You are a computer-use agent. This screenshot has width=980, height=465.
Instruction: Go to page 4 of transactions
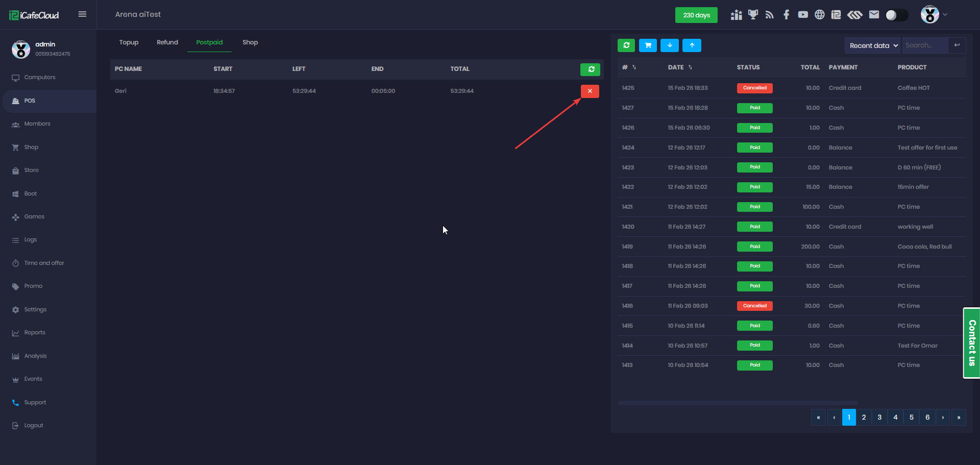tap(895, 417)
